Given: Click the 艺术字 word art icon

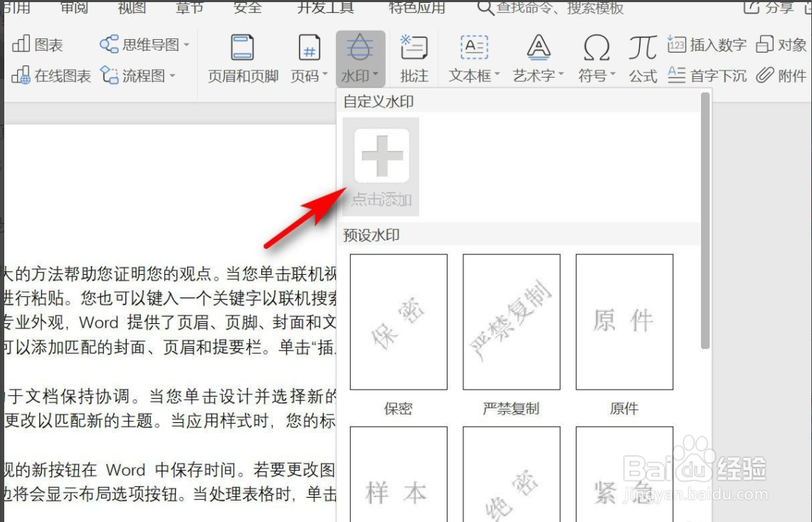Looking at the screenshot, I should tap(539, 48).
